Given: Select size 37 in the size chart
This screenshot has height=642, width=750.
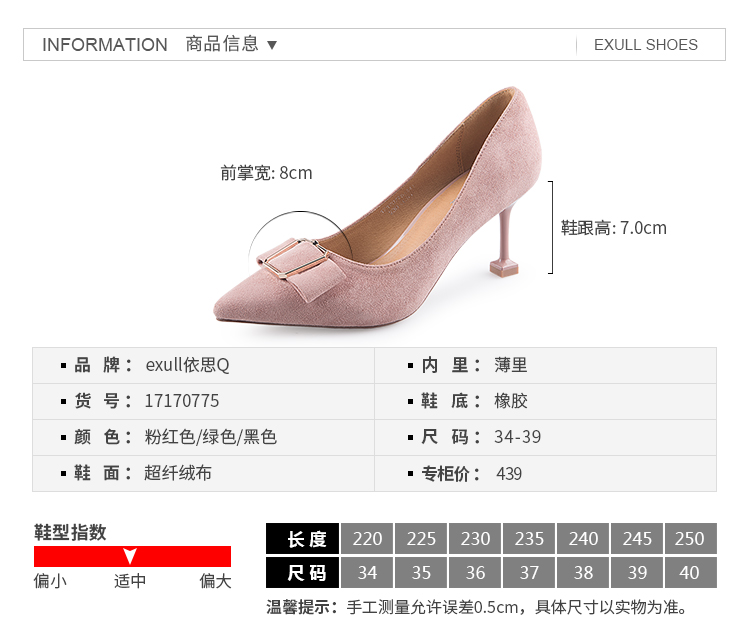Looking at the screenshot, I should [529, 573].
